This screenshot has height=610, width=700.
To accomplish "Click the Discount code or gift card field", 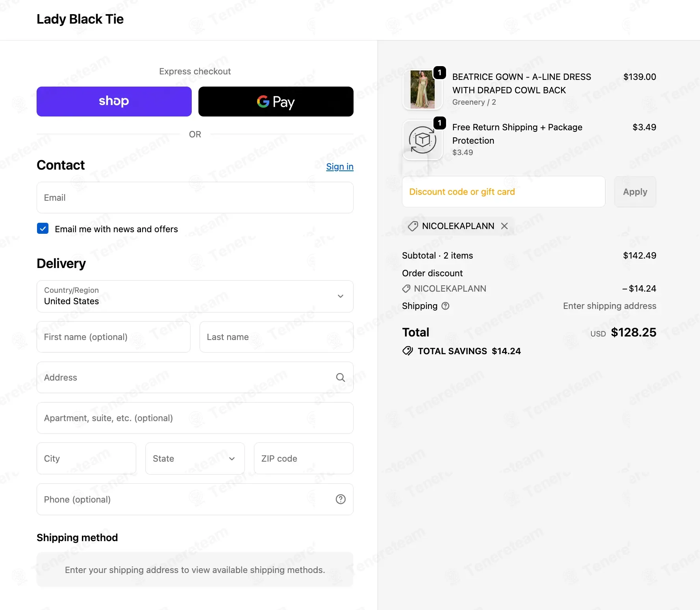I will click(503, 192).
